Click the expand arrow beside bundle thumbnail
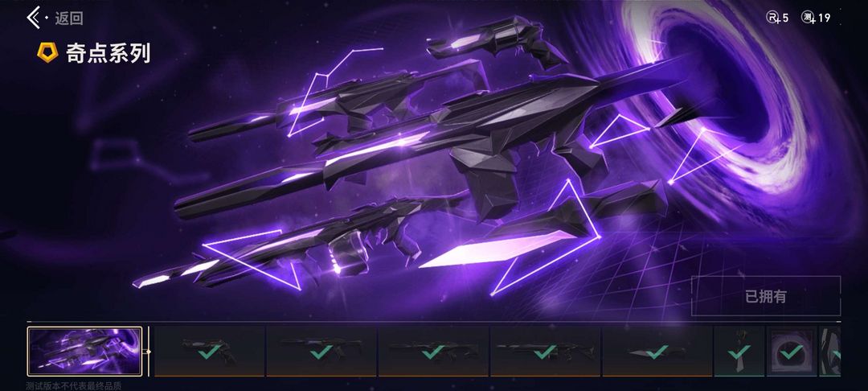868x391 pixels. pyautogui.click(x=148, y=351)
